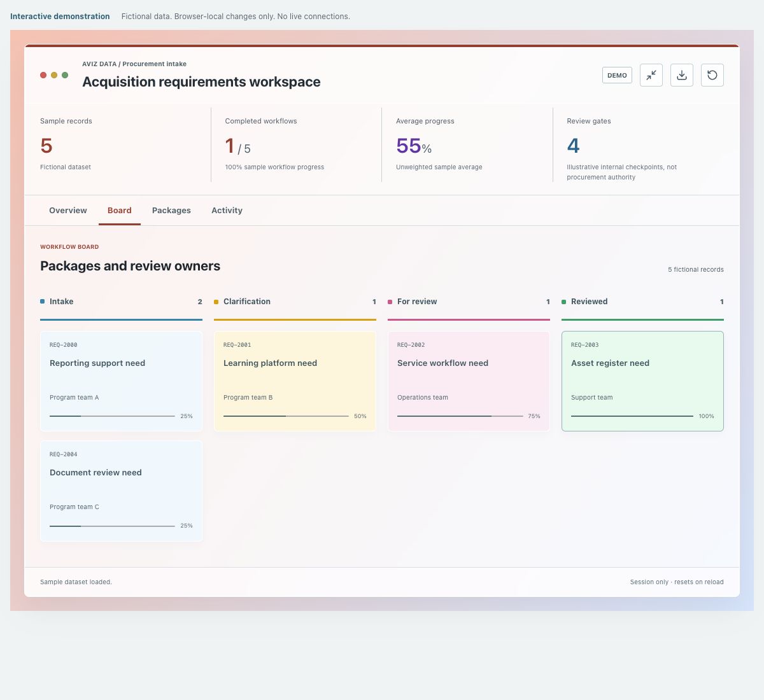Image resolution: width=764 pixels, height=700 pixels.
Task: Click the 'Packages and review owners' heading
Action: click(x=131, y=266)
